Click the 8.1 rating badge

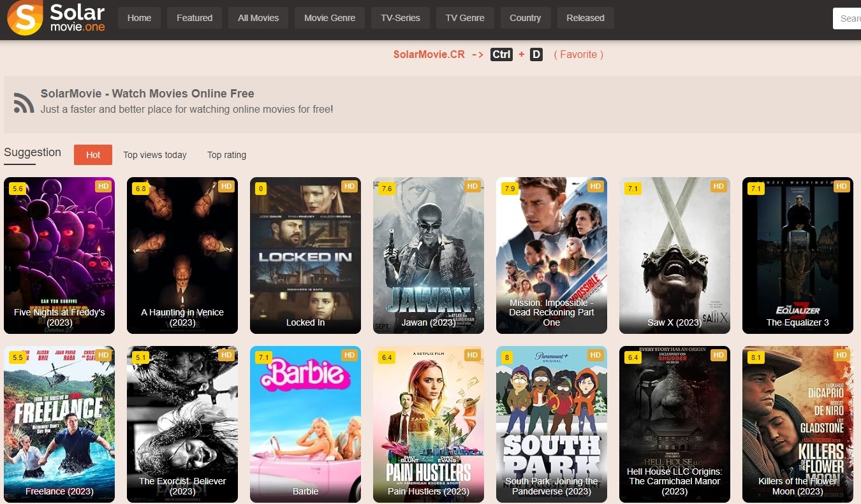756,357
